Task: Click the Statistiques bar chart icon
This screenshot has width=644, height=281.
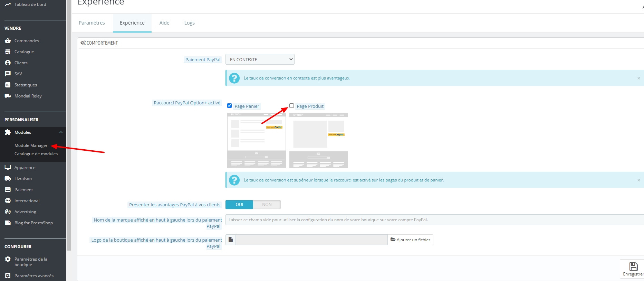Action: [8, 85]
